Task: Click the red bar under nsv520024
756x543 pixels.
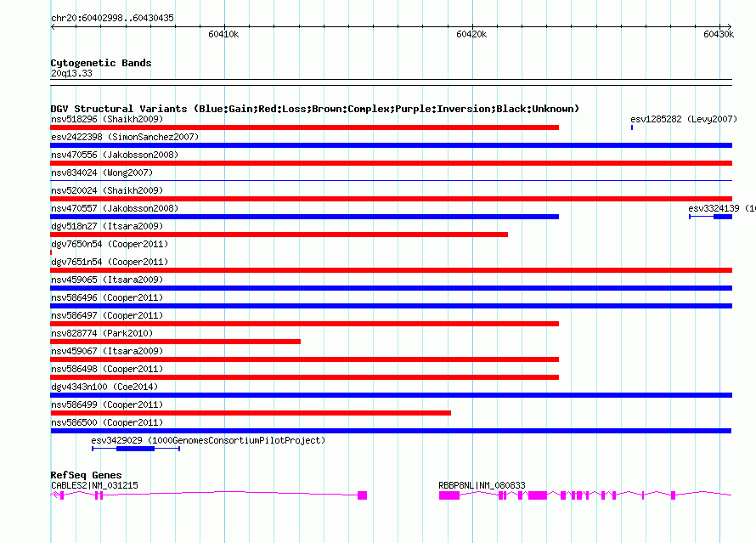Action: [392, 199]
